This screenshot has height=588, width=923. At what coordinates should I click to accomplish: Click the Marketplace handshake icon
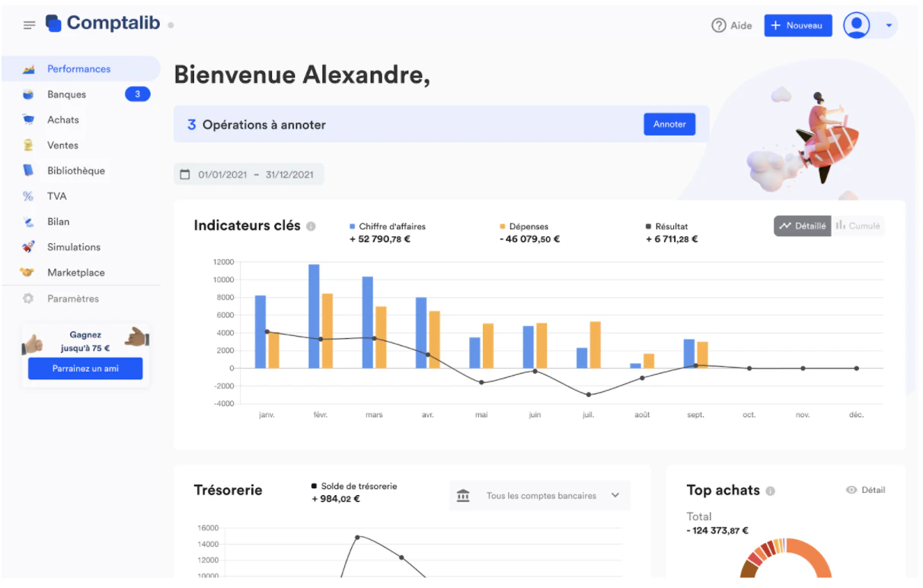click(28, 272)
